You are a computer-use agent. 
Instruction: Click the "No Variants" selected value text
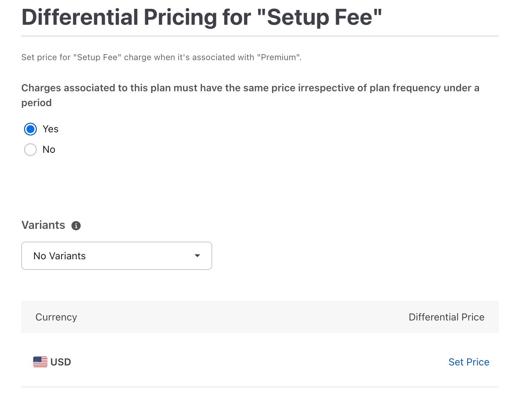[59, 256]
